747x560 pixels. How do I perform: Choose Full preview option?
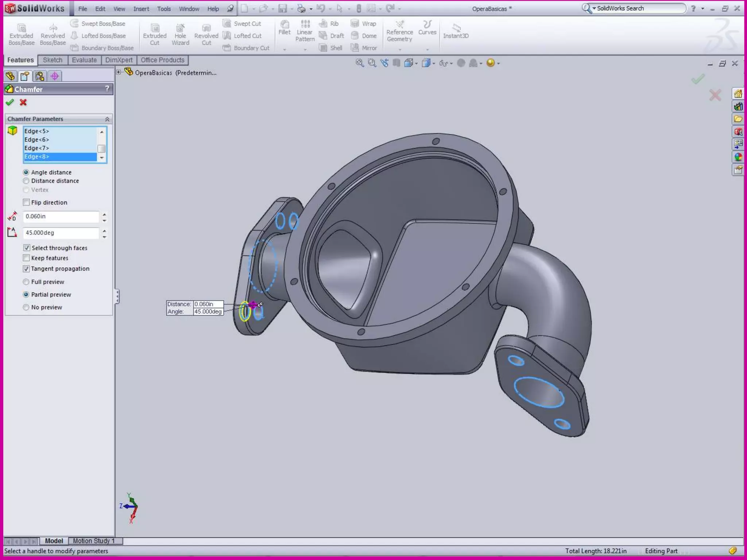(26, 282)
